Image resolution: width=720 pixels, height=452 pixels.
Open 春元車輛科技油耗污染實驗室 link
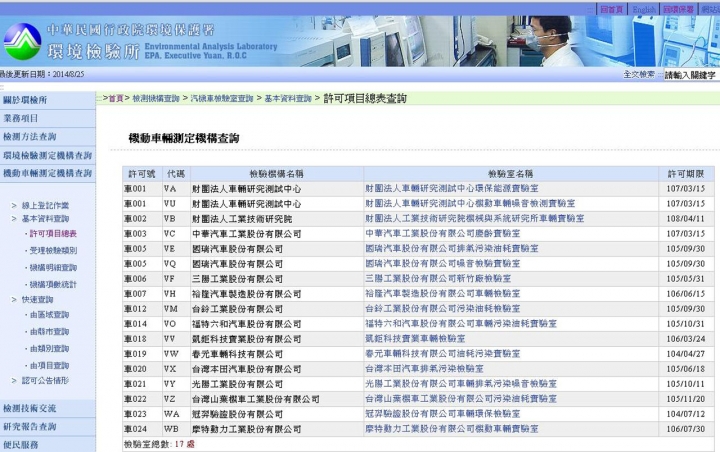tap(443, 354)
